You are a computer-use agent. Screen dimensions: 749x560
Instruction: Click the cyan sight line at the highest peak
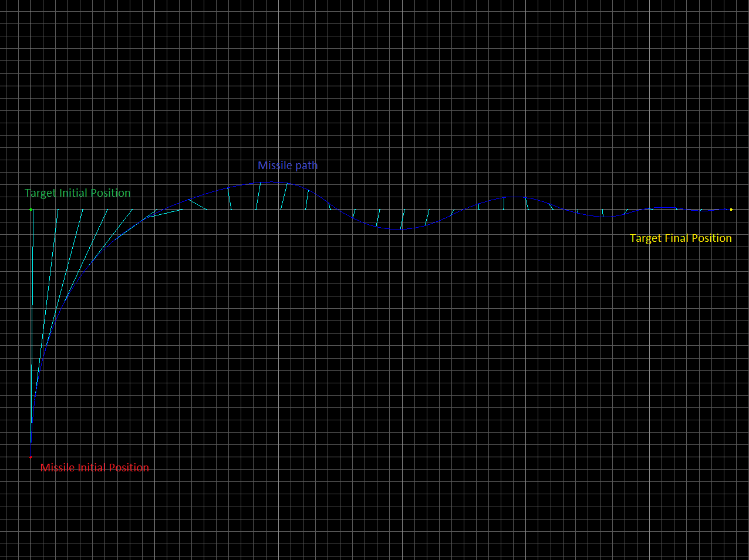[x=258, y=195]
